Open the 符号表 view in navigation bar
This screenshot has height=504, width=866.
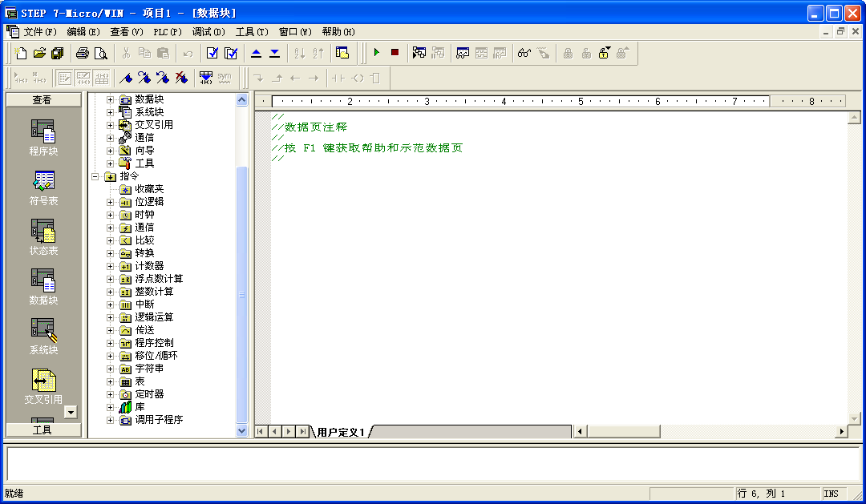coord(43,188)
